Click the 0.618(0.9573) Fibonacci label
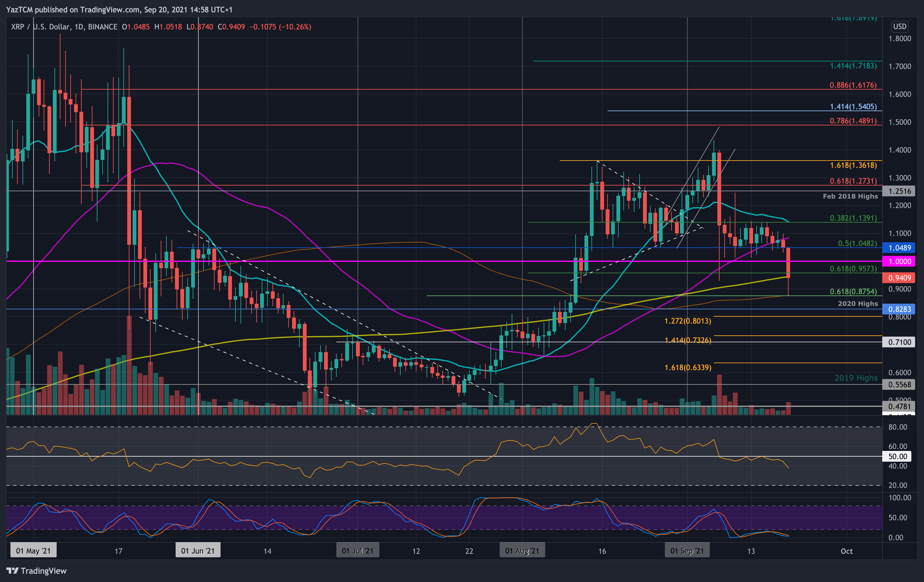924x582 pixels. pos(853,269)
